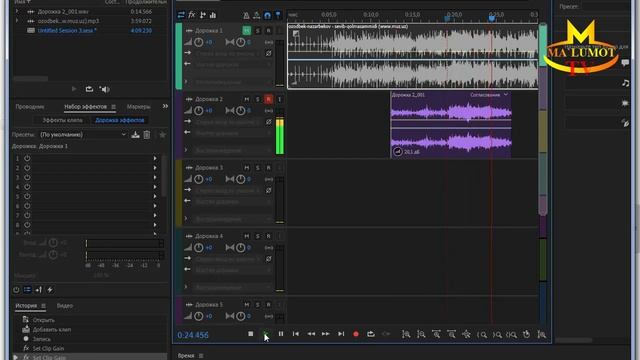Image resolution: width=640 pixels, height=360 pixels.
Task: Click the Zoom In amplitude icon
Action: tap(406, 334)
